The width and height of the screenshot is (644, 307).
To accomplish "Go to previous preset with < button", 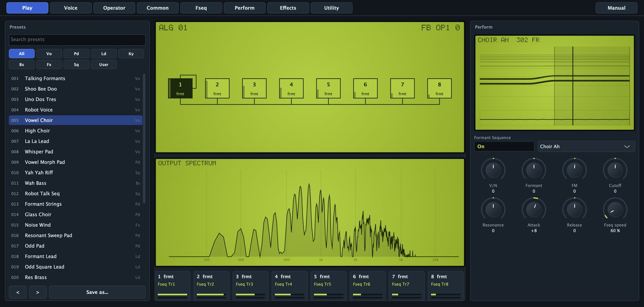I will [x=18, y=292].
